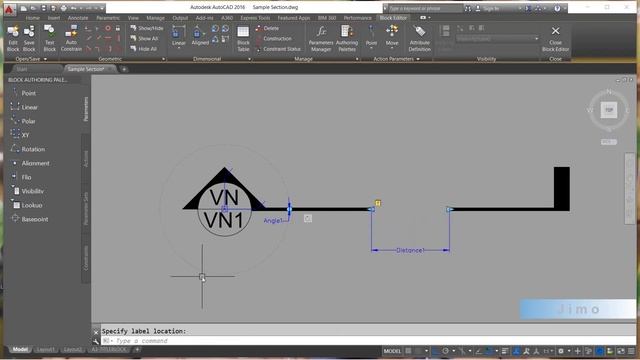
Task: Open the visibility states combo box
Action: [x=497, y=39]
